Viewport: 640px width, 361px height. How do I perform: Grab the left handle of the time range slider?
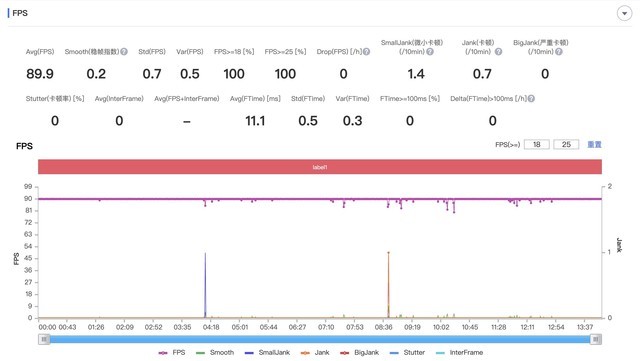point(44,339)
